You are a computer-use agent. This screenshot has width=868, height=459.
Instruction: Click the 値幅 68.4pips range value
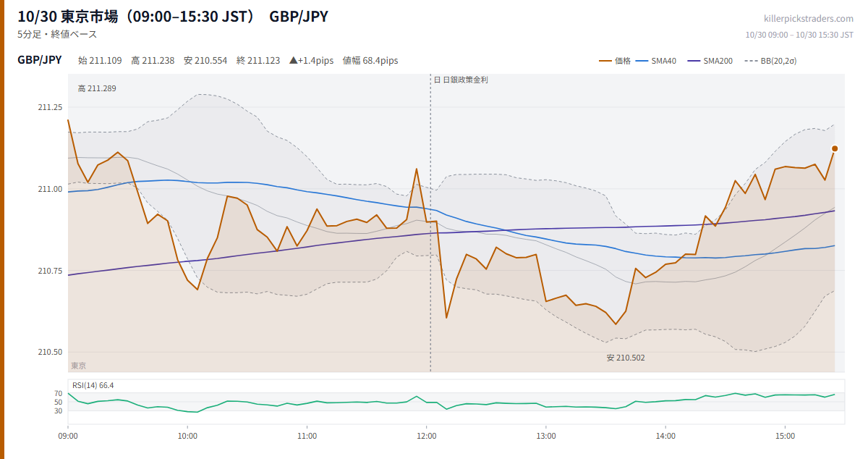pos(370,61)
